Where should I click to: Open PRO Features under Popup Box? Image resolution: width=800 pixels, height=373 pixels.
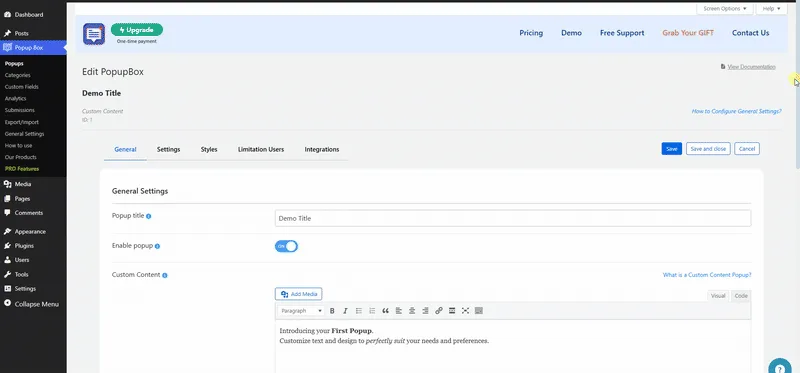point(21,169)
